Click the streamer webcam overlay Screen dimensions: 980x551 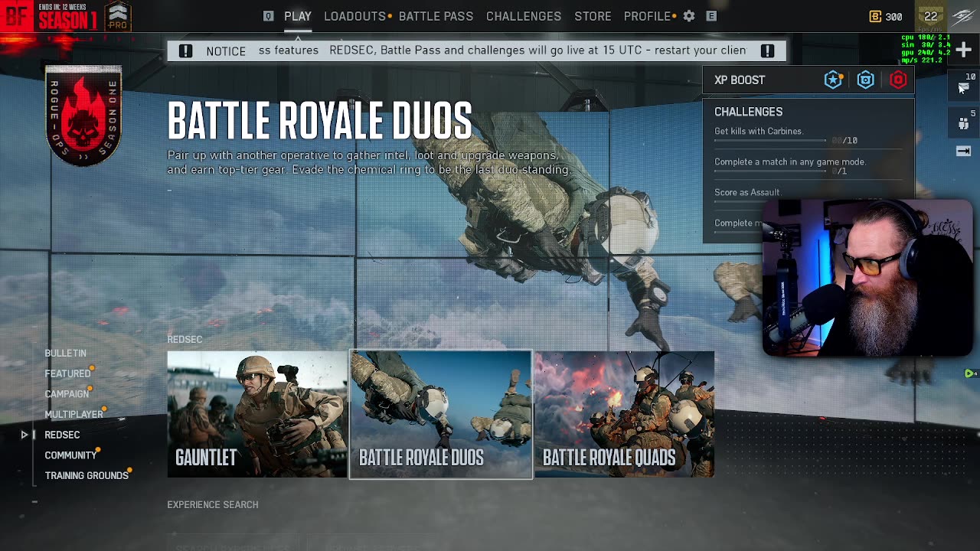pyautogui.click(x=867, y=279)
